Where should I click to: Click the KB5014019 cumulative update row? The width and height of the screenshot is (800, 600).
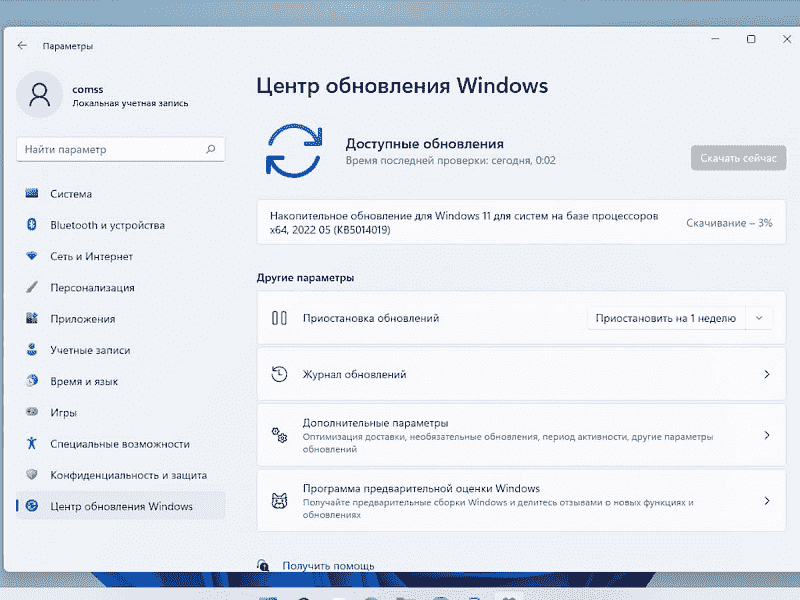(x=521, y=222)
